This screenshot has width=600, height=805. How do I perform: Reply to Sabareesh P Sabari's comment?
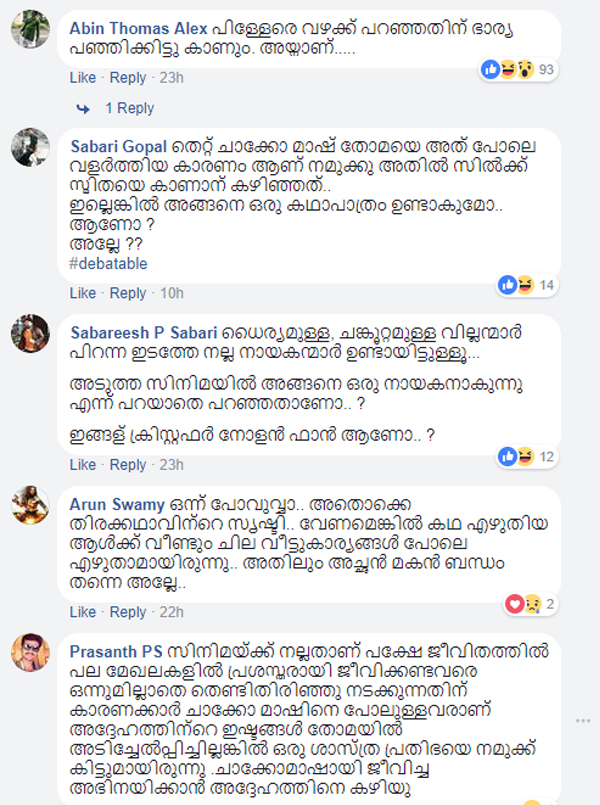128,465
